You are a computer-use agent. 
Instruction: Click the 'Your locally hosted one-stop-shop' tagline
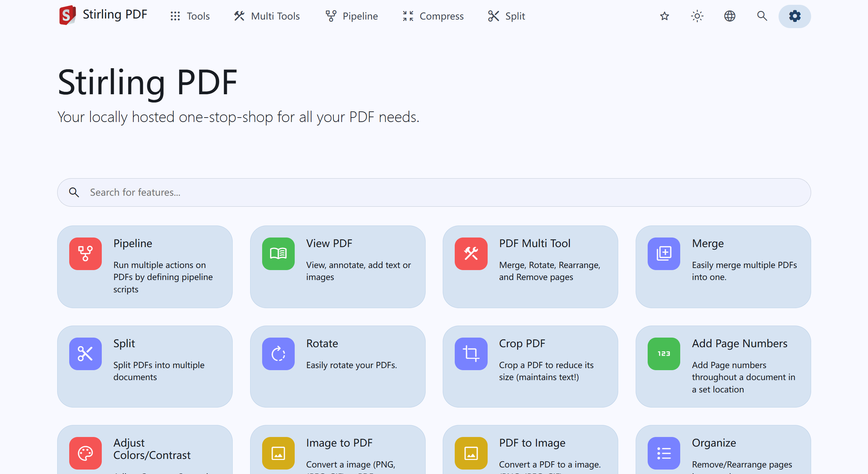tap(239, 117)
